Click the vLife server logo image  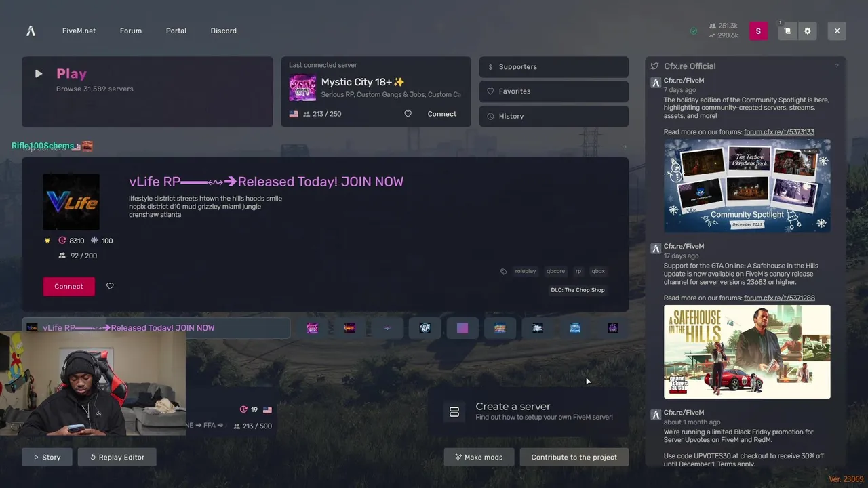point(71,202)
